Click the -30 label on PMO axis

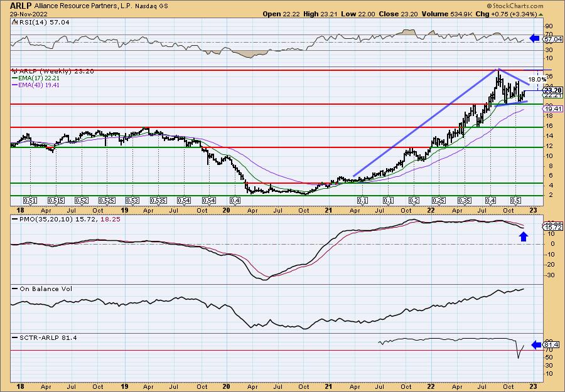(551, 275)
